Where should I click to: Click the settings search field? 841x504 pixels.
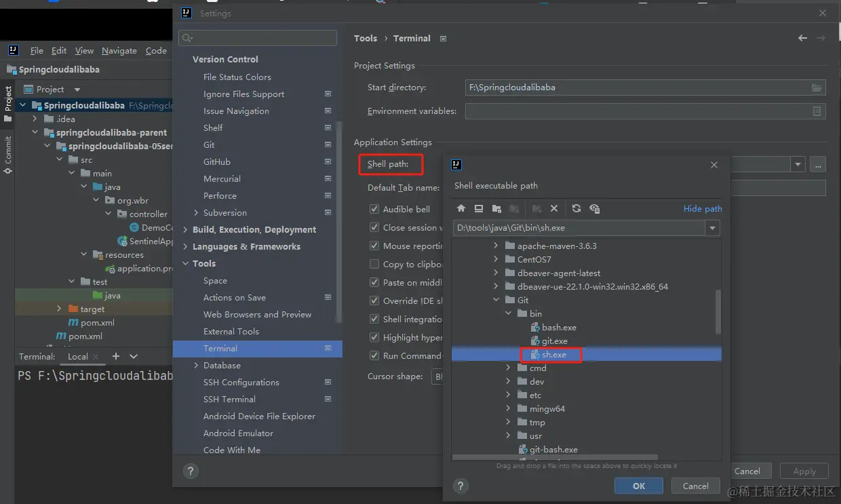(258, 38)
